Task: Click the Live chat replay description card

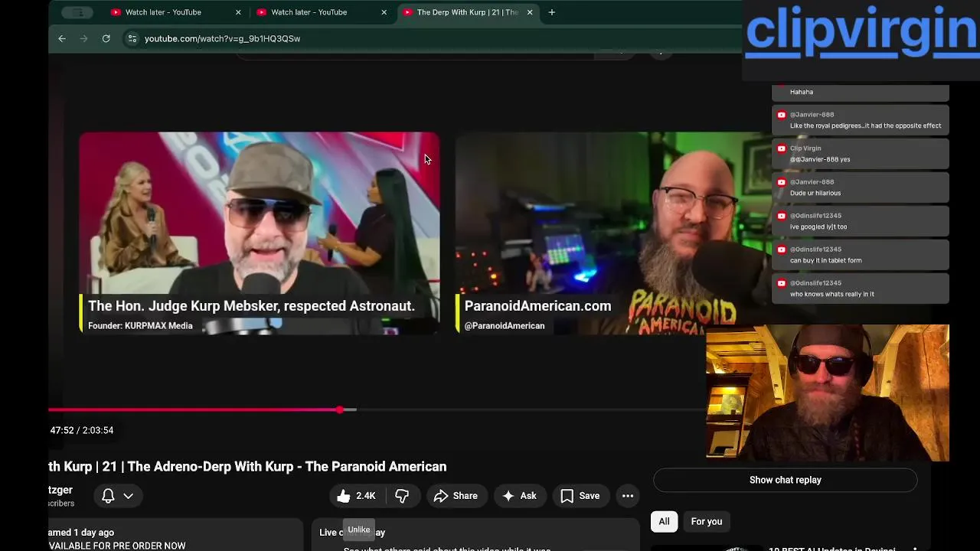Action: [x=475, y=535]
